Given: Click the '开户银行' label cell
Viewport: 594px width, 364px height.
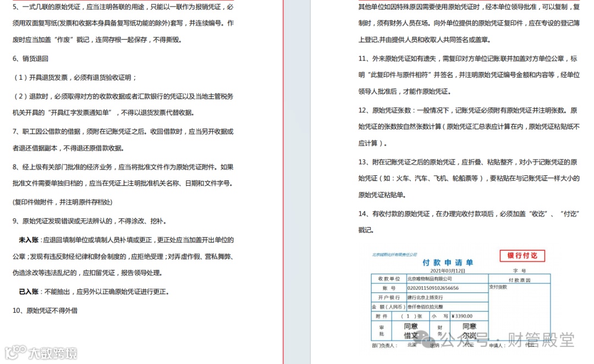Looking at the screenshot, I should (389, 297).
